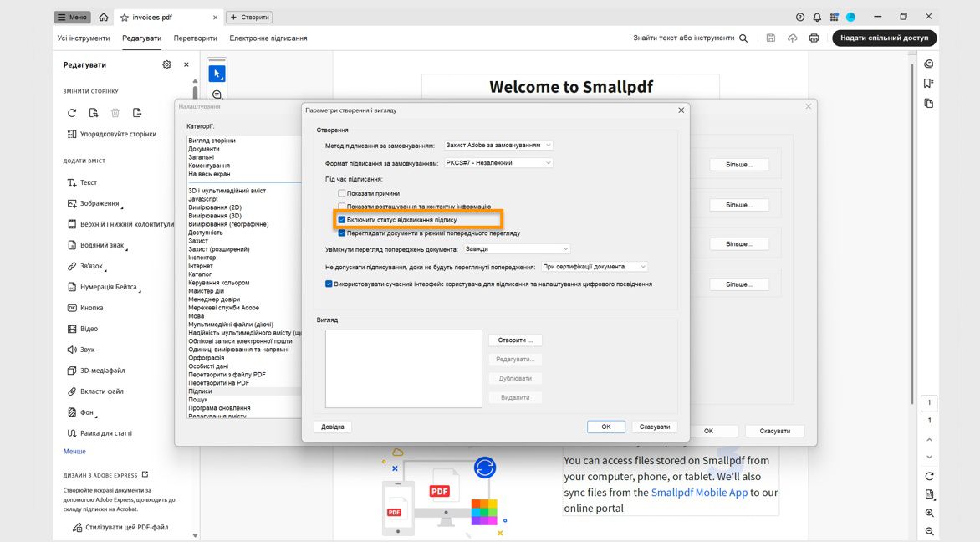Click OK in Параметри створення dialog
The image size is (980, 542).
tap(605, 427)
